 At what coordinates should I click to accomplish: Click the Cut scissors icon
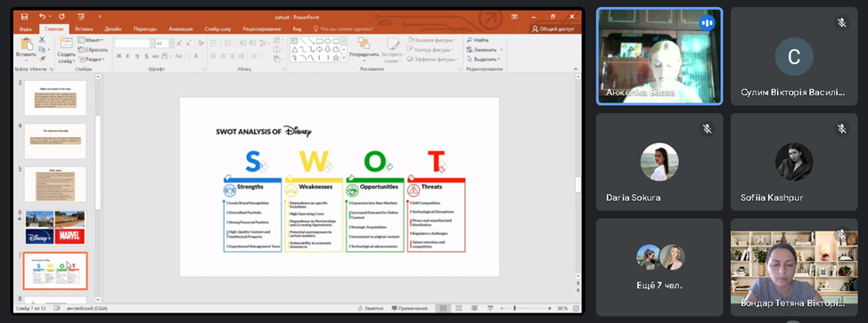pyautogui.click(x=42, y=40)
